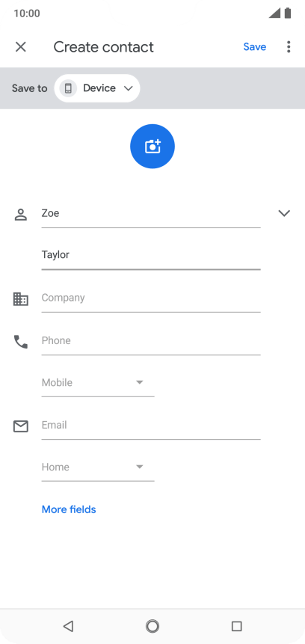
Task: Focus the Company input field
Action: click(151, 298)
